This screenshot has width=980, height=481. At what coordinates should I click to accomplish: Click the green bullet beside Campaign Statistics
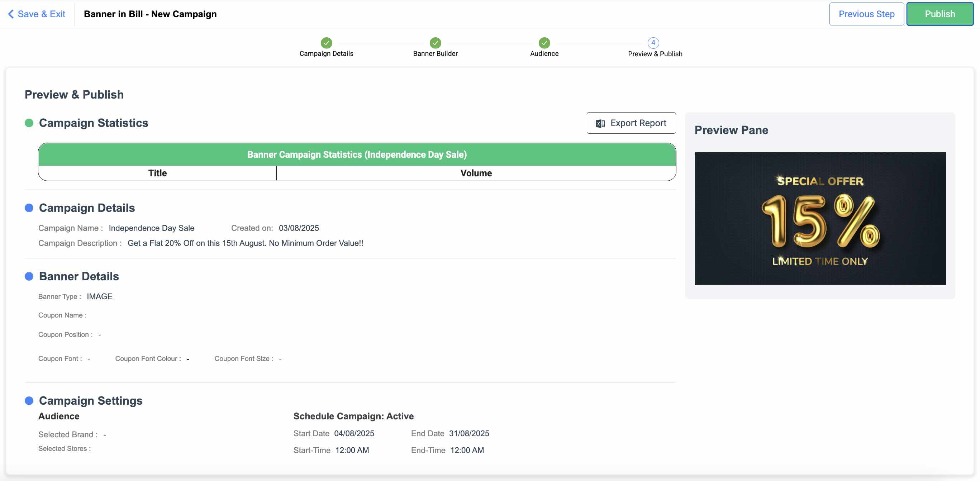click(x=29, y=123)
